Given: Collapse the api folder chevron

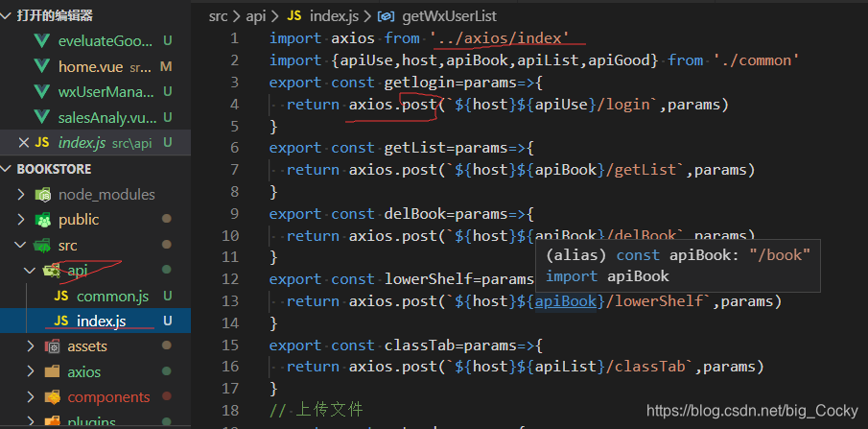Looking at the screenshot, I should pos(30,270).
